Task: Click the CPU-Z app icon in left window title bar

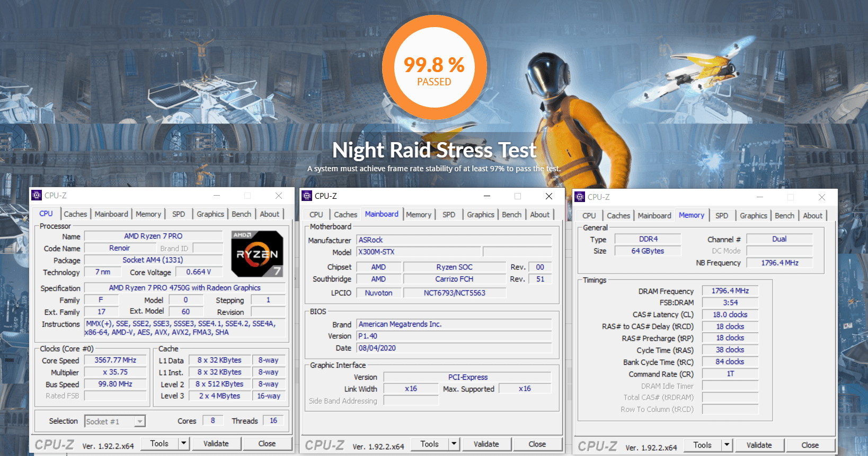Action: (37, 195)
